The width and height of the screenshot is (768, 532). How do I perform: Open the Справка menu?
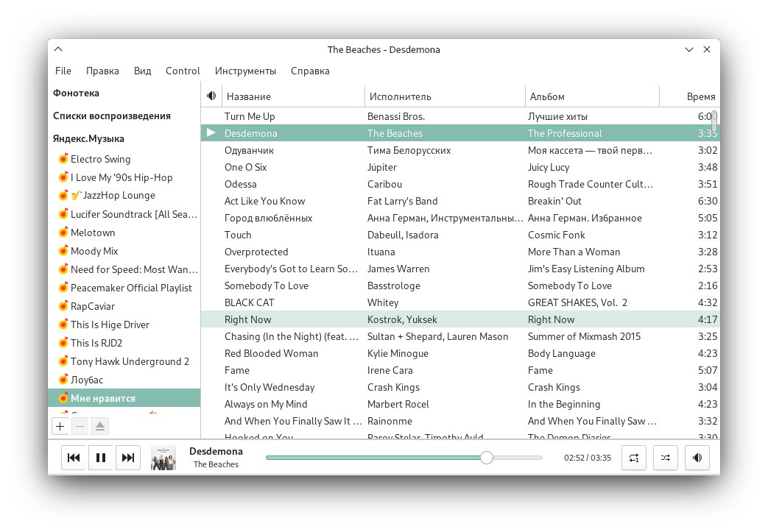[x=310, y=71]
